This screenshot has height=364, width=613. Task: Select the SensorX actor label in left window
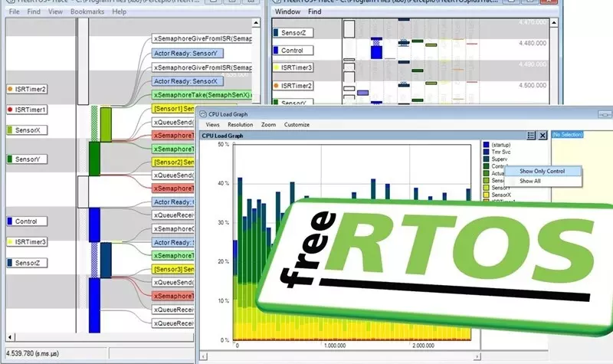[x=27, y=130]
